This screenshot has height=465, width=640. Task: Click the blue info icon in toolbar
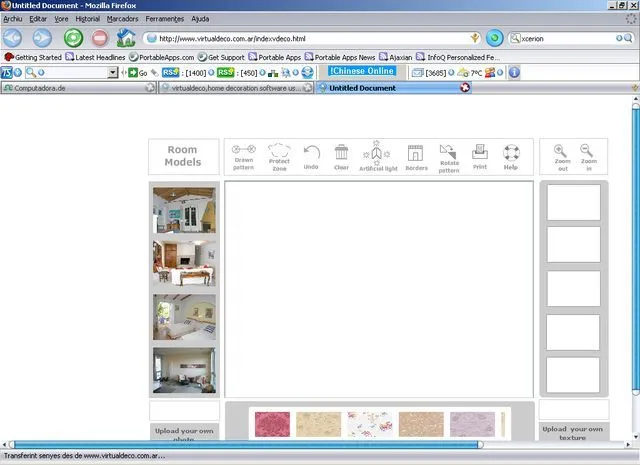514,73
